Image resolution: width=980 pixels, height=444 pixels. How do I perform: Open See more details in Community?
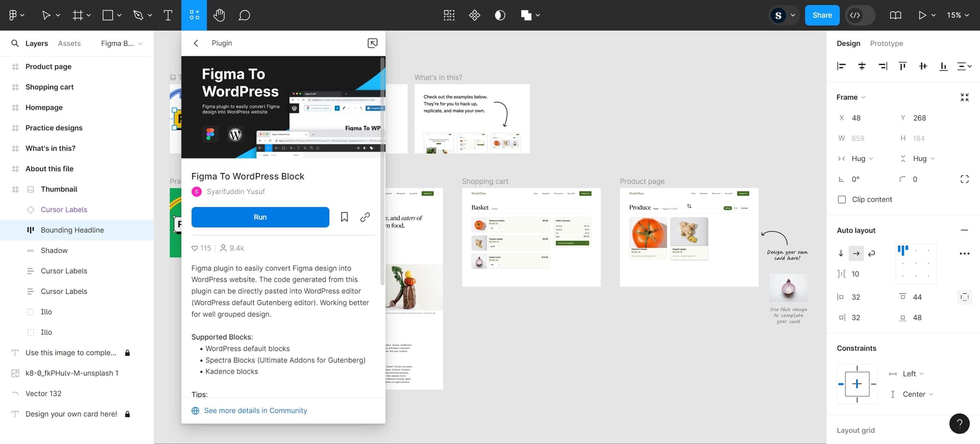pos(255,410)
